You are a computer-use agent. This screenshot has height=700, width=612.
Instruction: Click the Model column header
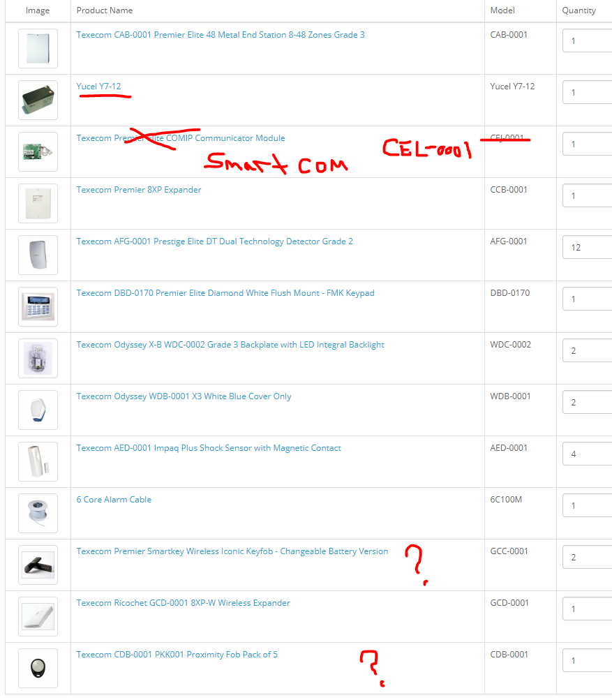click(502, 10)
